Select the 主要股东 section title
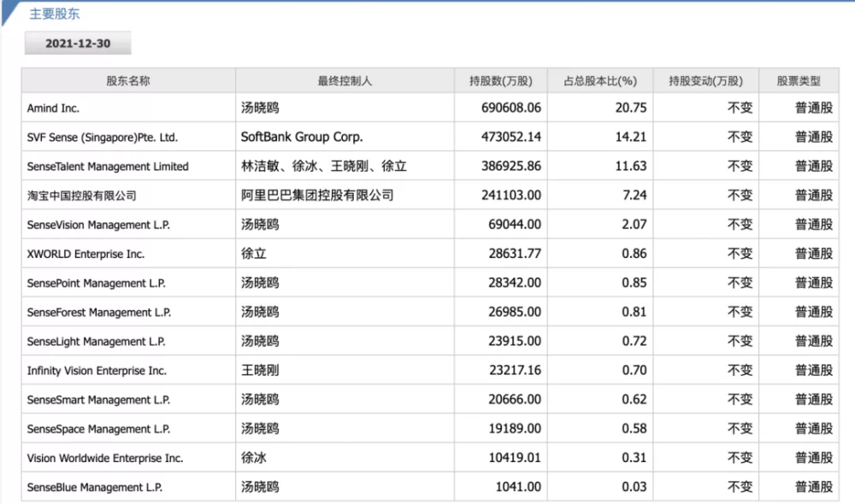Image resolution: width=855 pixels, height=504 pixels. pyautogui.click(x=55, y=14)
